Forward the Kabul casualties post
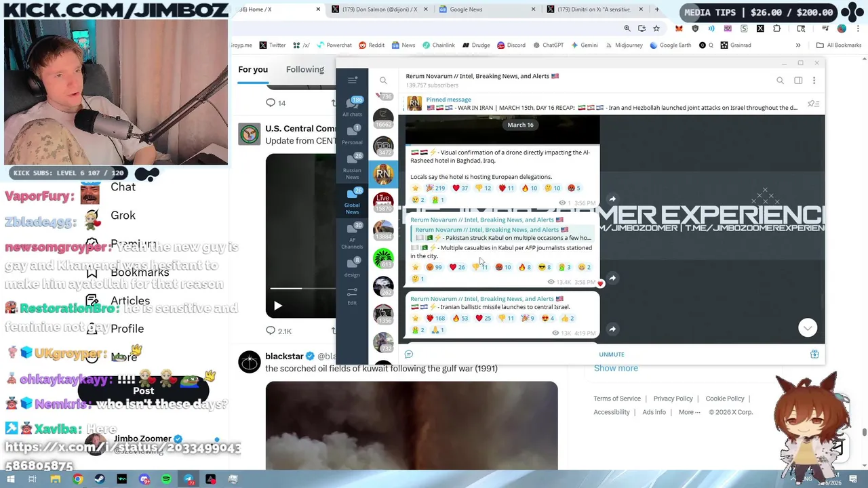Viewport: 868px width, 488px height. pyautogui.click(x=612, y=278)
